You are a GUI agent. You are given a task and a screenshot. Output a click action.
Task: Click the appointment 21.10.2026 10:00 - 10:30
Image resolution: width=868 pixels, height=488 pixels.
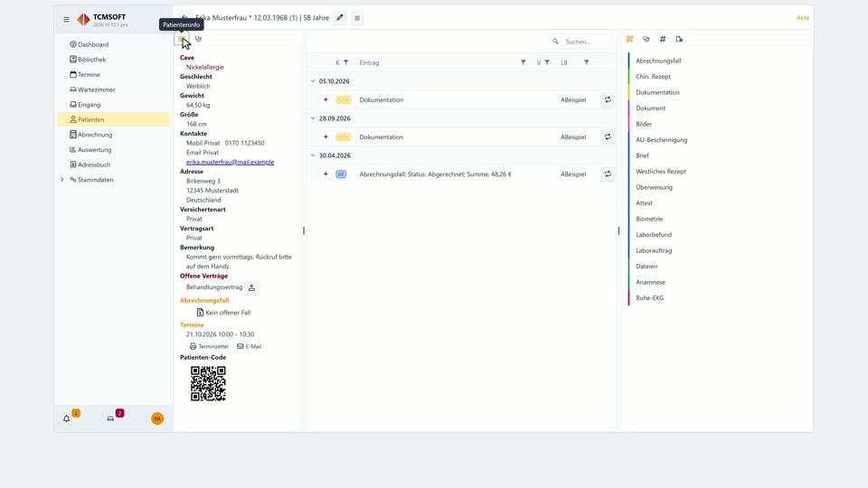[x=220, y=334]
